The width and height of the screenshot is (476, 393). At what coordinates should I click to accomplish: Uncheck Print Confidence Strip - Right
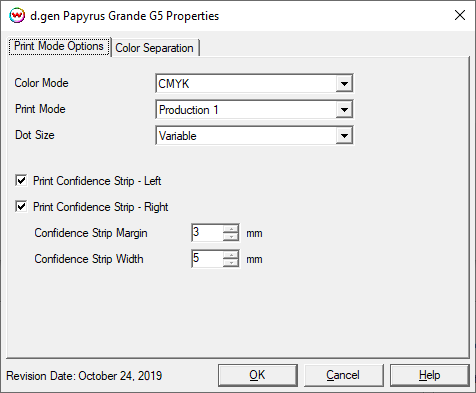[21, 207]
